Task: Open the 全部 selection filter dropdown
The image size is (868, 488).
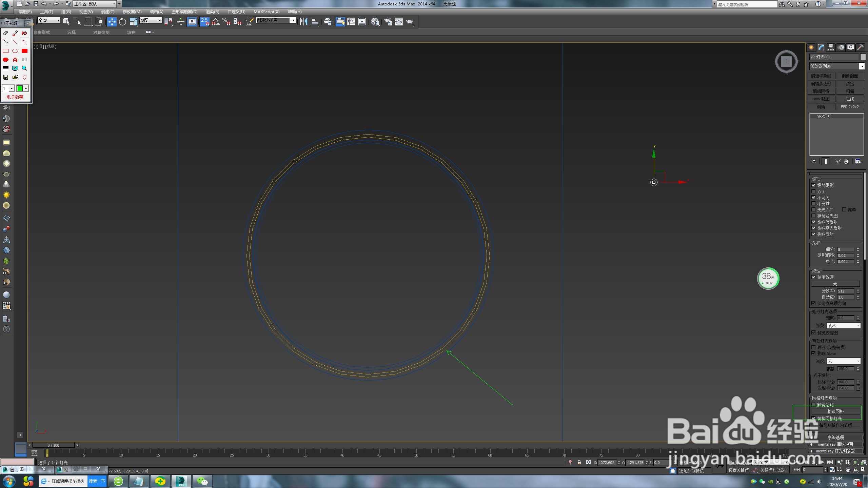Action: [58, 20]
